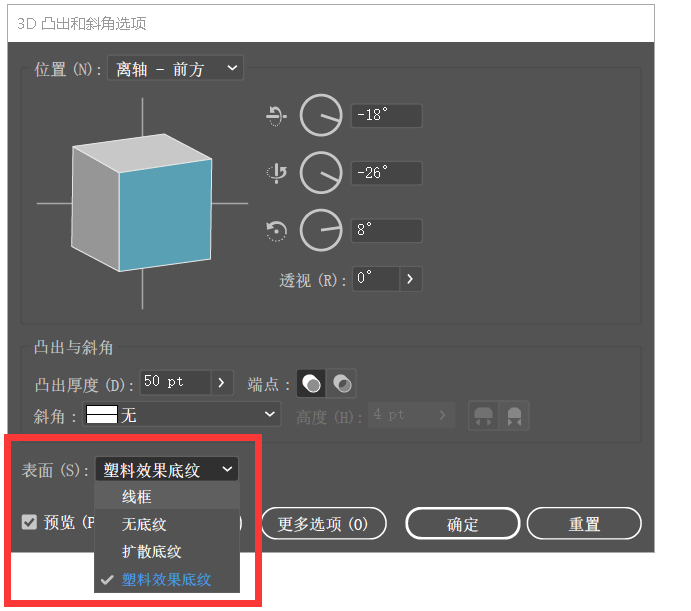Image resolution: width=691 pixels, height=611 pixels.
Task: Open the bevel (斜角) dropdown
Action: tap(182, 414)
